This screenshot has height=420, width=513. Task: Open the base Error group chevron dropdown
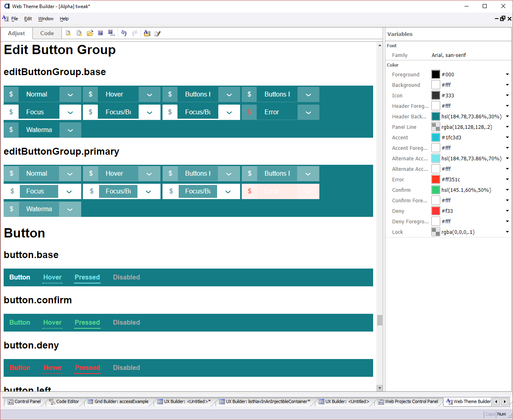click(x=308, y=112)
